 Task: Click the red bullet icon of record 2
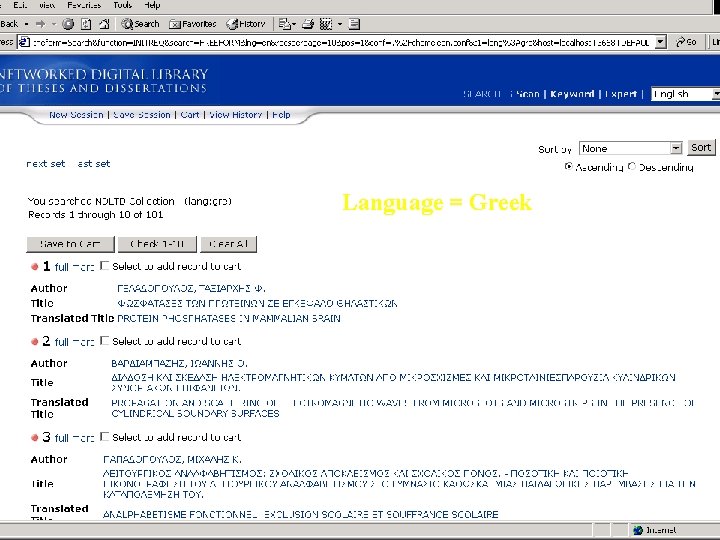(34, 342)
